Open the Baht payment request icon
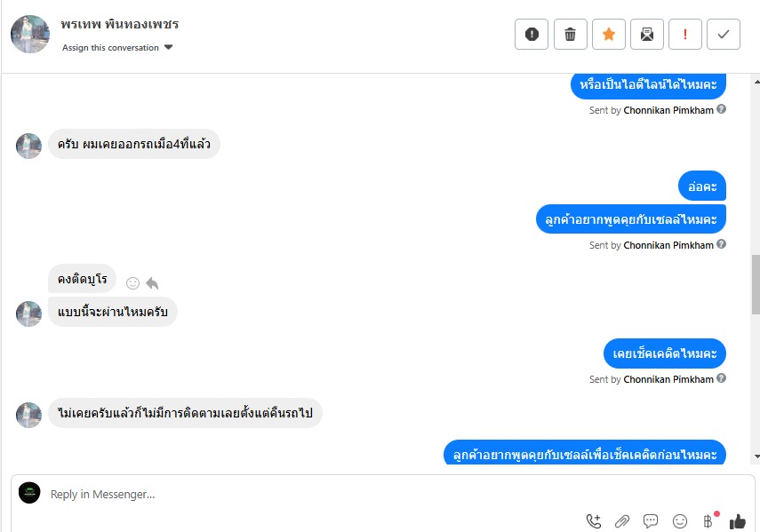The image size is (760, 532). tap(708, 520)
